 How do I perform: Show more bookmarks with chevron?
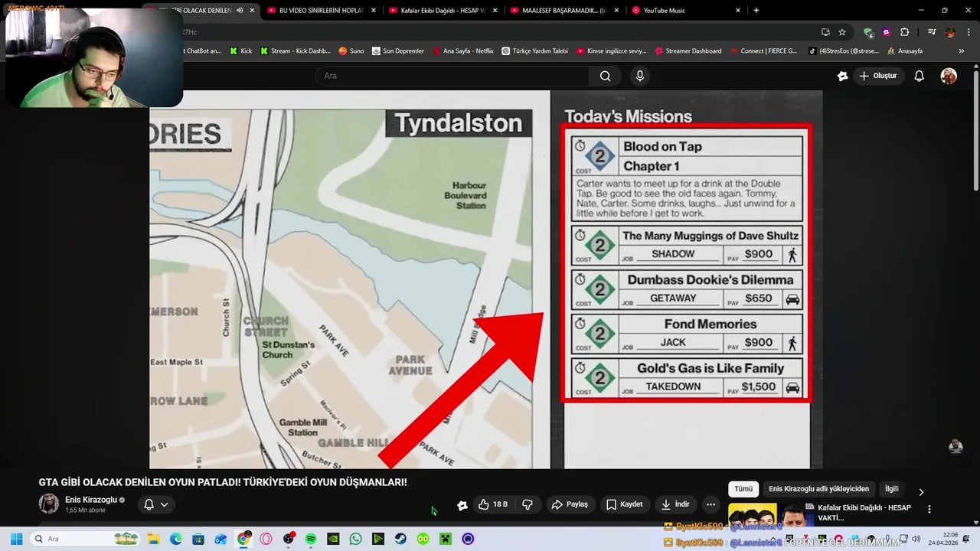(x=962, y=51)
